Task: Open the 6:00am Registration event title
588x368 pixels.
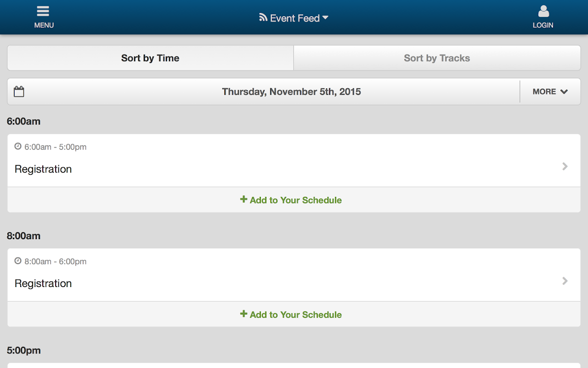Action: tap(43, 169)
